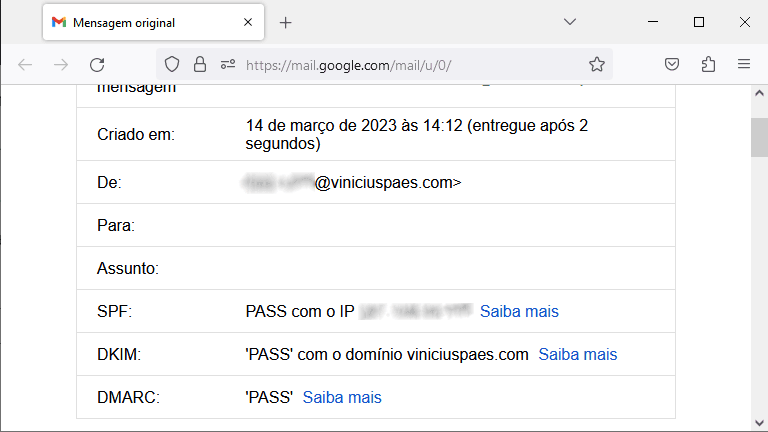Open the Save to Pocket button
This screenshot has width=768, height=432.
[x=673, y=65]
